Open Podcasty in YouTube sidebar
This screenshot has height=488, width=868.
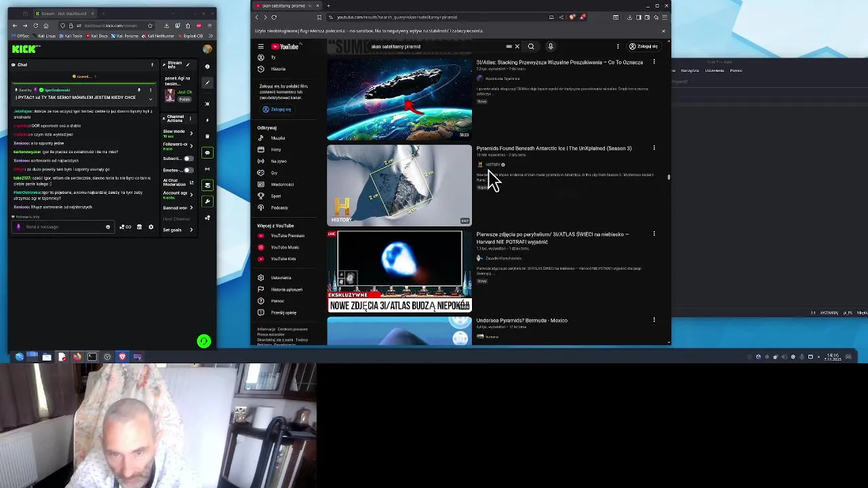point(279,207)
